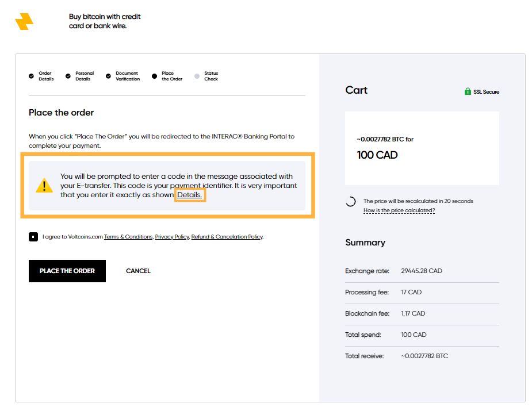The image size is (532, 407).
Task: Click the 'Total spend:' label
Action: point(363,335)
